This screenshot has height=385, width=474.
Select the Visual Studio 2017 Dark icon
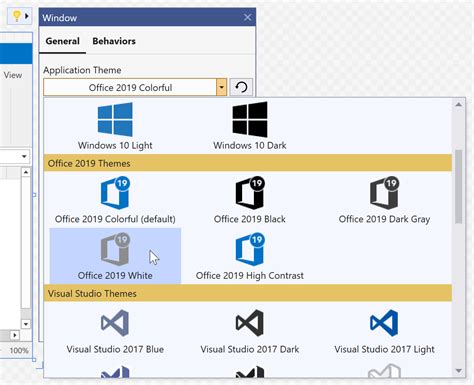click(250, 323)
